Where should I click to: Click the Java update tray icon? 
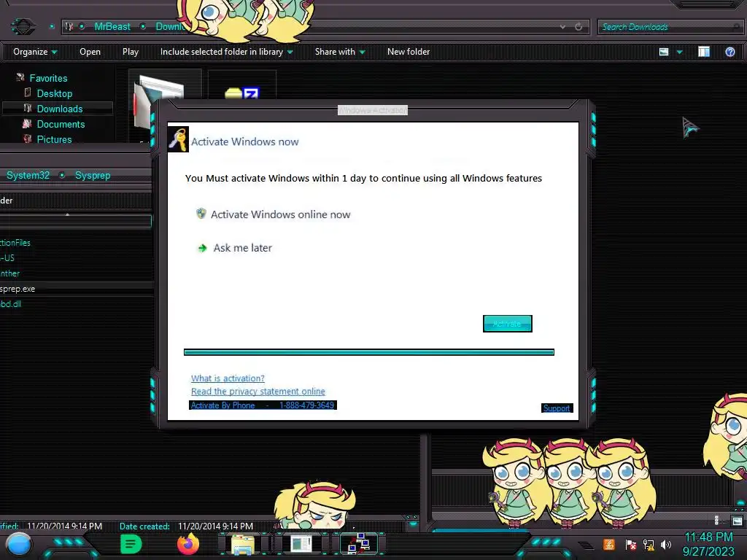click(x=609, y=544)
